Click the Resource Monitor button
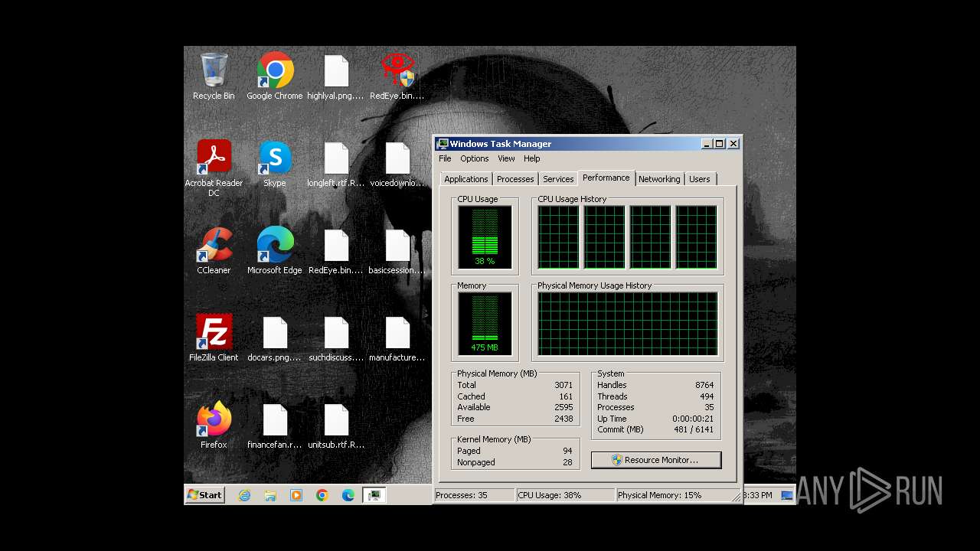 656,460
